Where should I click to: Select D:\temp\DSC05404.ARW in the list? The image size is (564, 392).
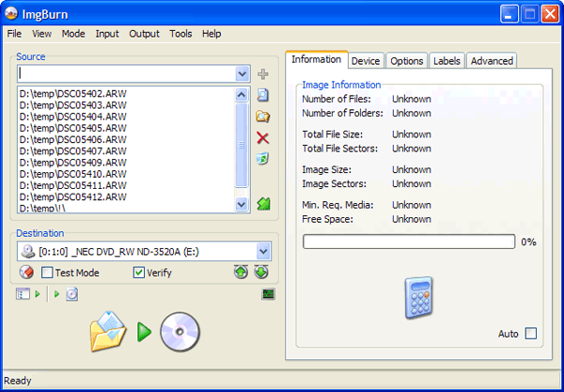(73, 117)
